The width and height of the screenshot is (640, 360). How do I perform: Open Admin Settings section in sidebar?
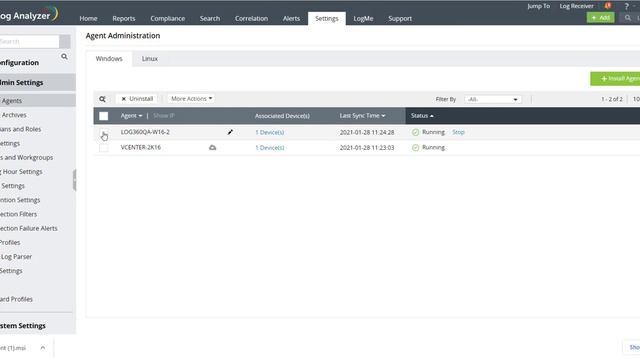coord(38,82)
